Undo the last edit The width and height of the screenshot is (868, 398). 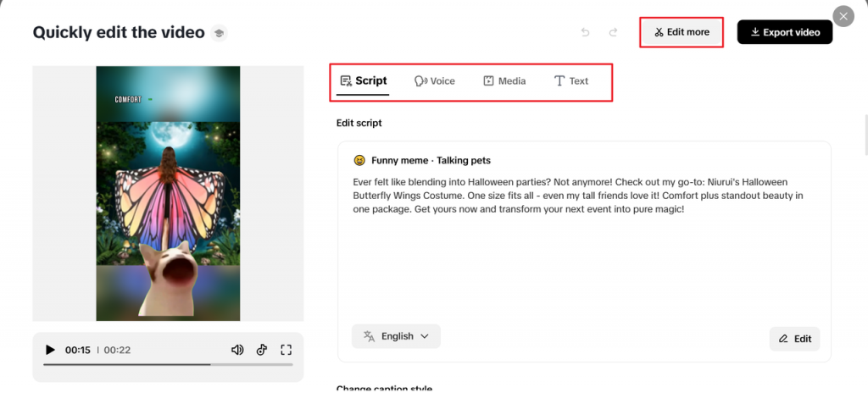click(585, 32)
